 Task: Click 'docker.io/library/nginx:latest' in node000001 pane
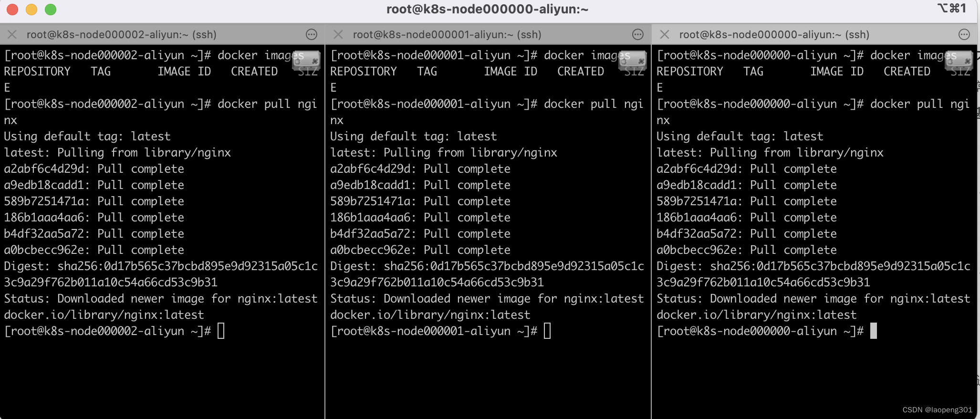click(x=430, y=315)
